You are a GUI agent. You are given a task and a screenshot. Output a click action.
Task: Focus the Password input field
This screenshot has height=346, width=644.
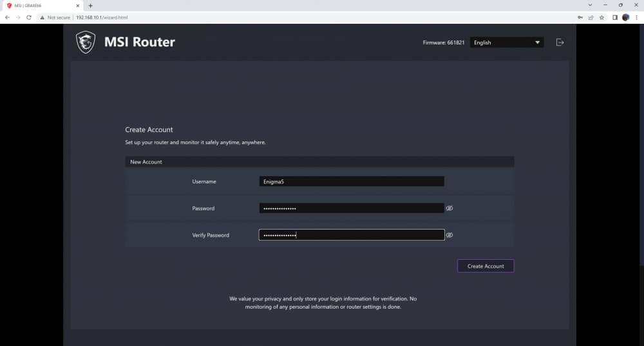coord(352,208)
